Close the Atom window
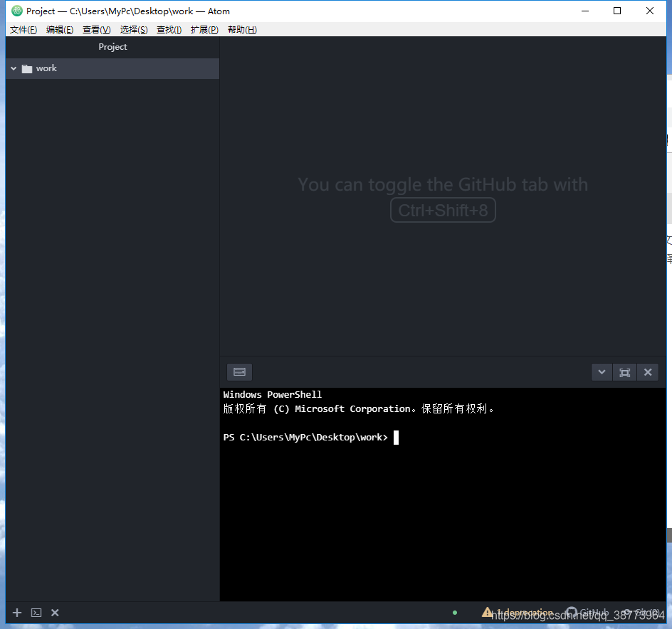 pos(650,11)
